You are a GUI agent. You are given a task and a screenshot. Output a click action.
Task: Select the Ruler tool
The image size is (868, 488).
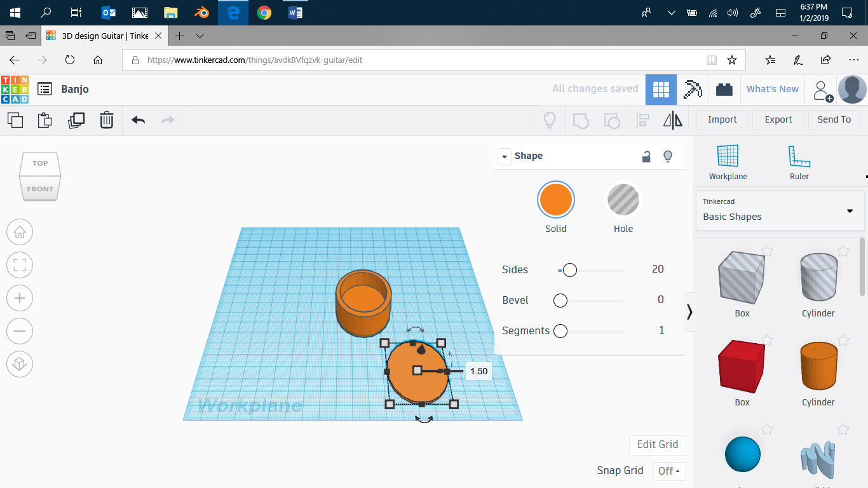(x=799, y=162)
